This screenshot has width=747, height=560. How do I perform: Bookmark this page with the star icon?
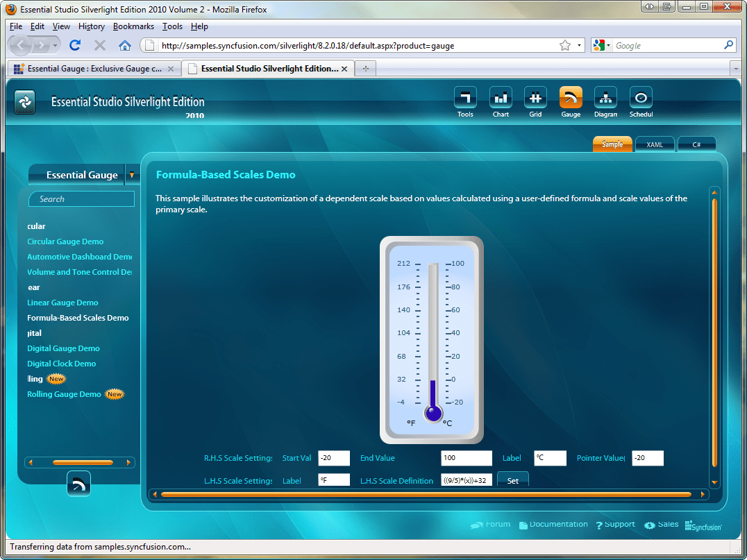[565, 46]
